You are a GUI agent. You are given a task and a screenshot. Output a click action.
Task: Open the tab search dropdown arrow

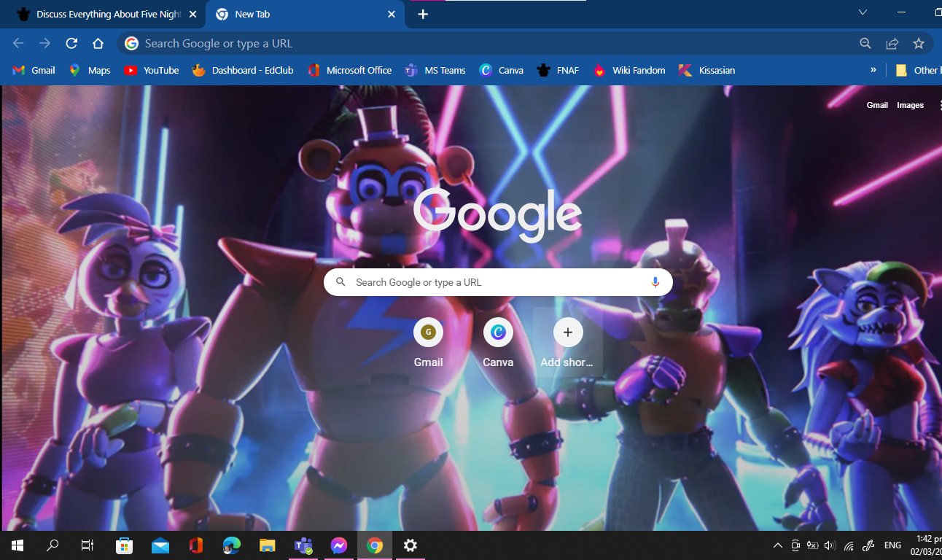pos(863,12)
